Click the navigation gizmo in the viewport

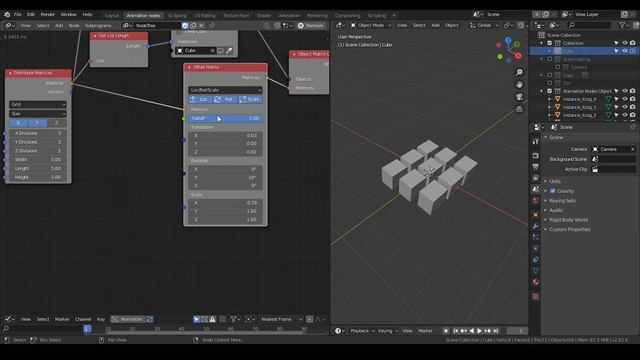point(509,50)
